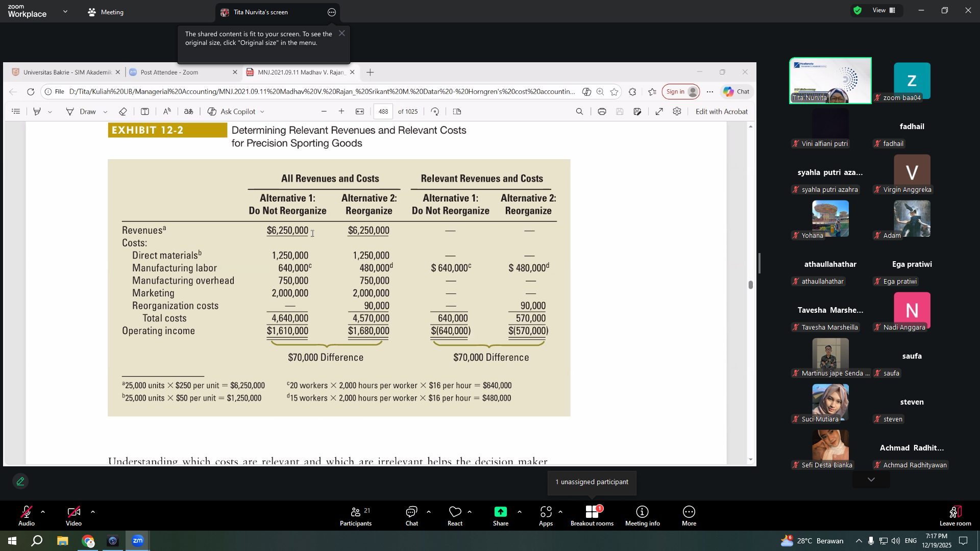Select the Draw tool
Image resolution: width=980 pixels, height=551 pixels.
click(x=81, y=111)
